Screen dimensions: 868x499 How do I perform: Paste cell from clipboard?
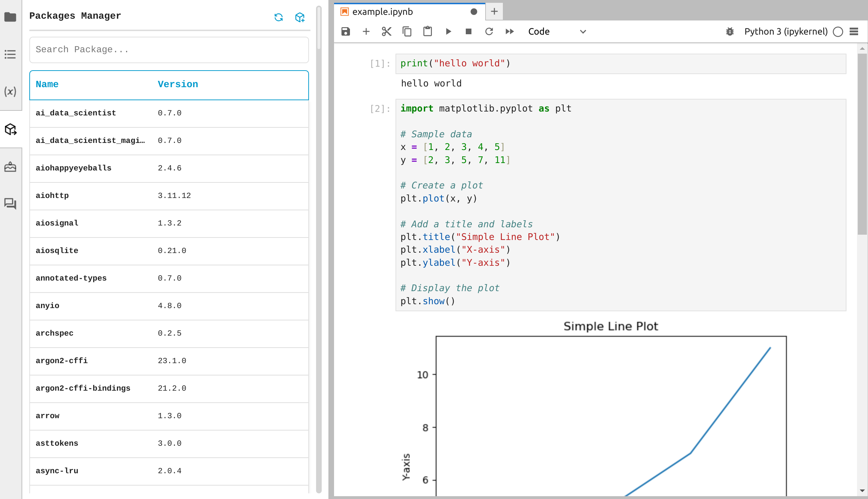(428, 31)
